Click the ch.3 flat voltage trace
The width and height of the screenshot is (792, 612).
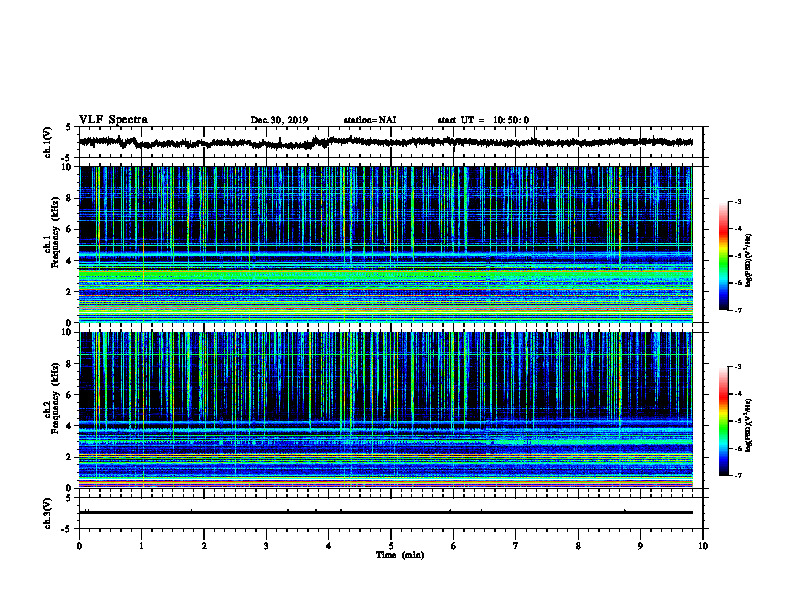coord(385,513)
